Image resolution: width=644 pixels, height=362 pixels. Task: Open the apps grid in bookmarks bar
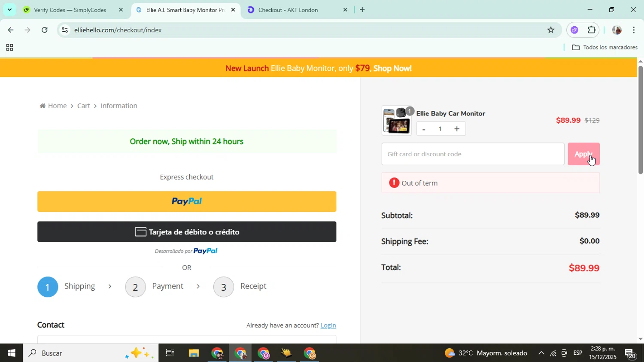click(9, 48)
